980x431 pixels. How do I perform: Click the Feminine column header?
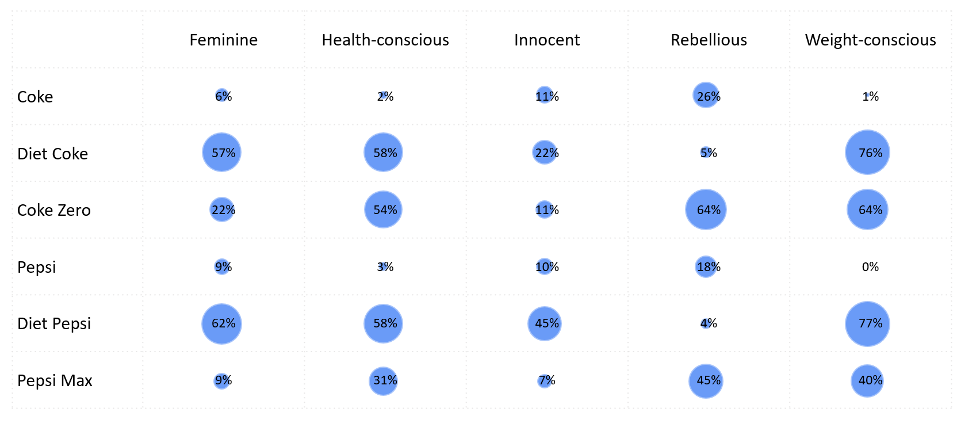pyautogui.click(x=223, y=40)
